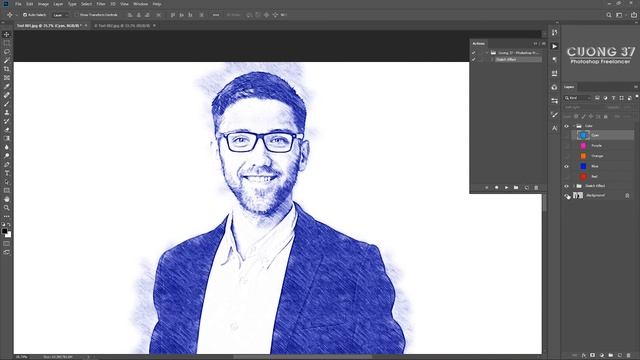Screen dimensions: 640x360
Task: Click the Orange layer color thumbnail
Action: pos(583,156)
